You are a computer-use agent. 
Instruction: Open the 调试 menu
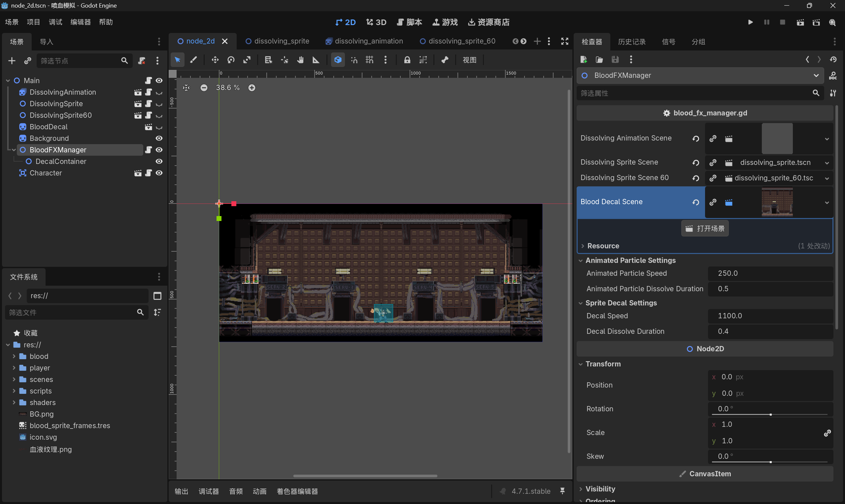tap(55, 22)
